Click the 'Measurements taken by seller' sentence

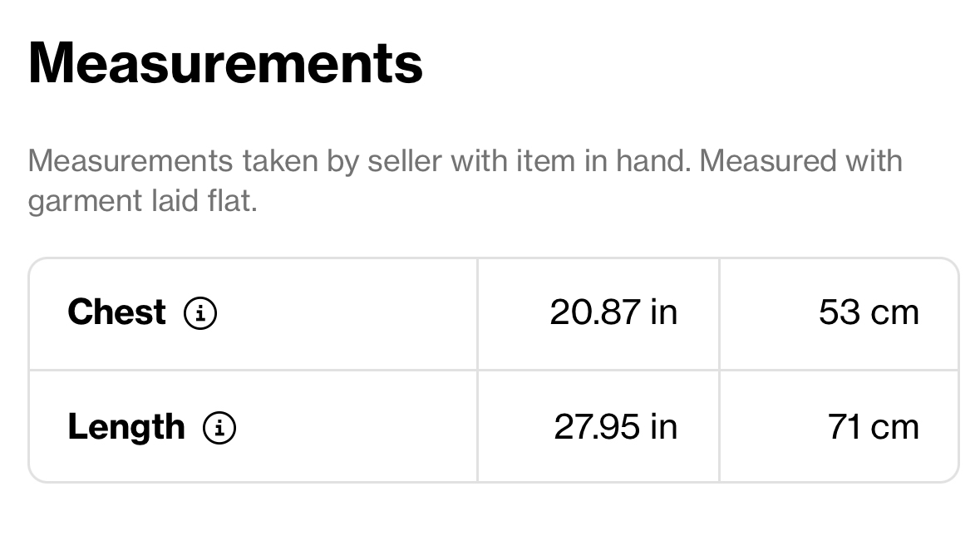point(359,161)
